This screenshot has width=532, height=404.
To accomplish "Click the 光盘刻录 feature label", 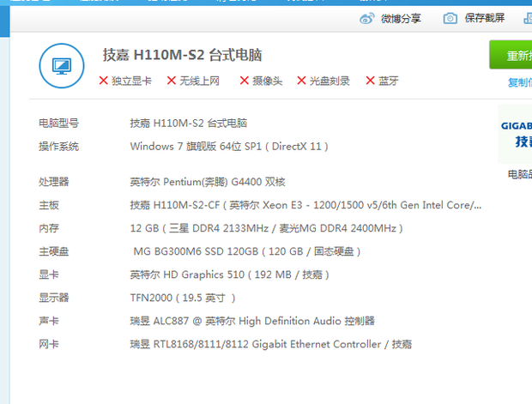I will click(329, 81).
